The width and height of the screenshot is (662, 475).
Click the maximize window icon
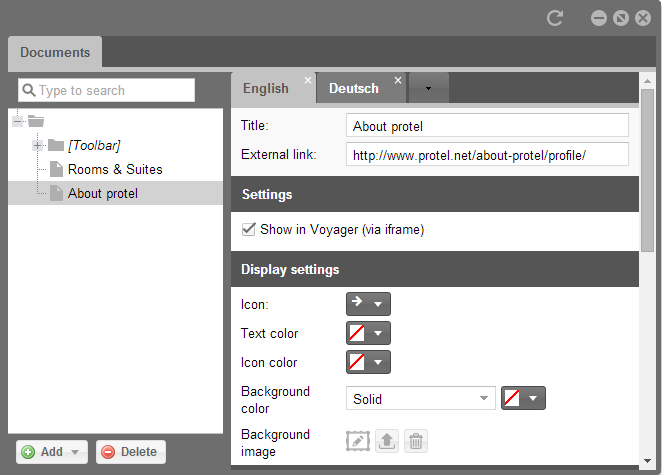(621, 18)
